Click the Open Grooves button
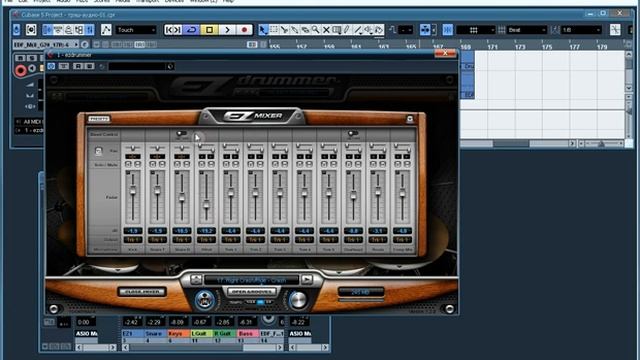Image resolution: width=640 pixels, height=360 pixels. point(251,292)
